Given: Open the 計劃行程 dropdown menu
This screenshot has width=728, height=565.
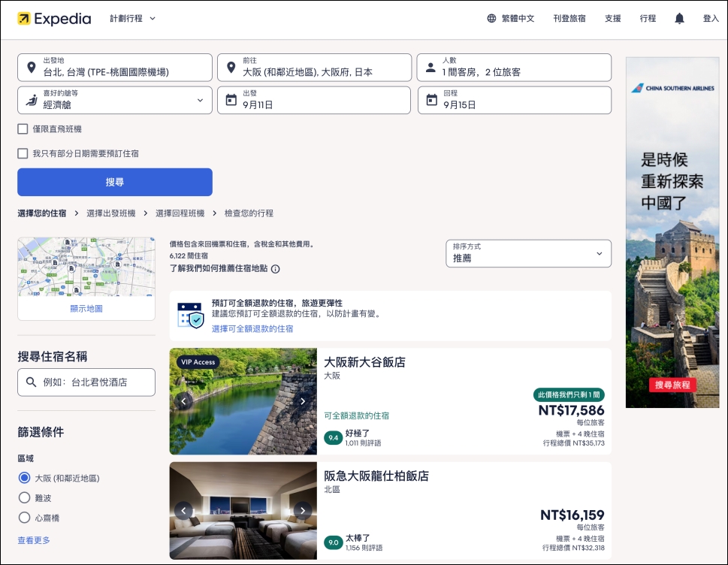Looking at the screenshot, I should coord(132,19).
